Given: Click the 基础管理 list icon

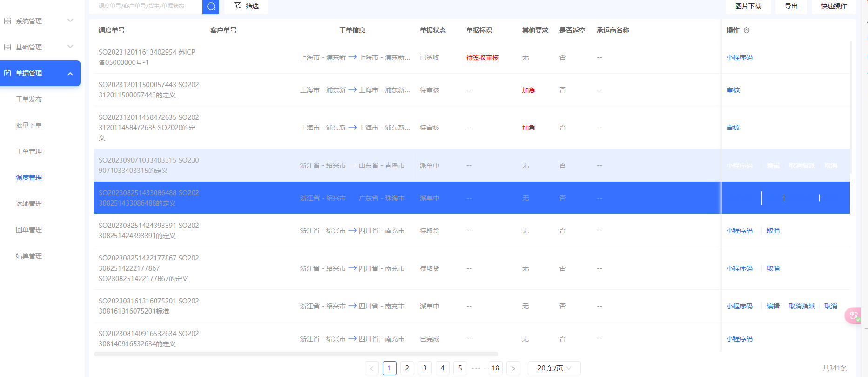Looking at the screenshot, I should (7, 47).
